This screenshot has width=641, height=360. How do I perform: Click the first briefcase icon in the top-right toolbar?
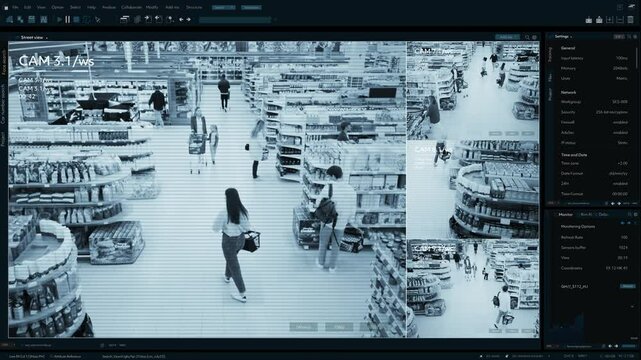tap(589, 20)
